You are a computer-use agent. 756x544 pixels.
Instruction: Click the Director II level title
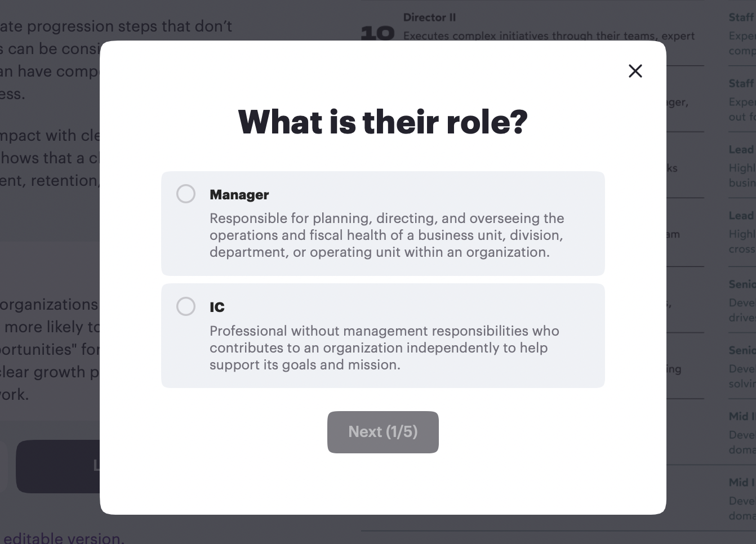tap(430, 17)
